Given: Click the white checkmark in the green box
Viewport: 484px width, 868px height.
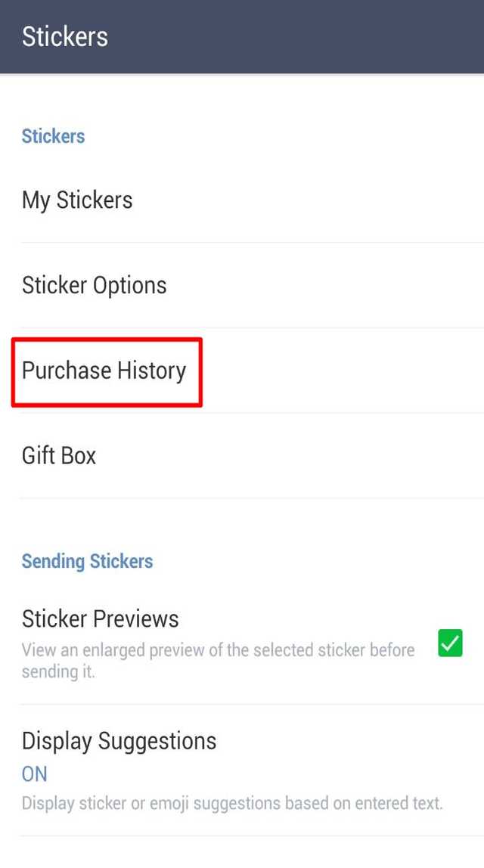Looking at the screenshot, I should [x=450, y=643].
